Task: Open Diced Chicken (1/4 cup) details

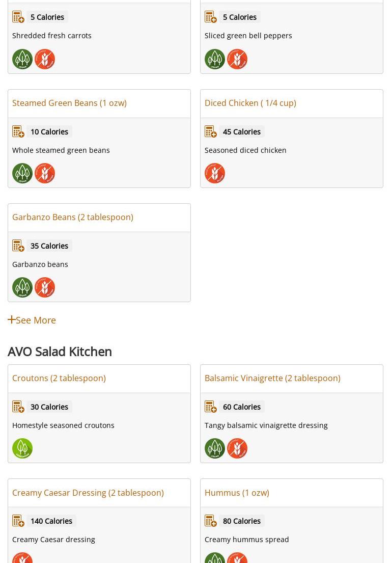Action: pos(250,103)
